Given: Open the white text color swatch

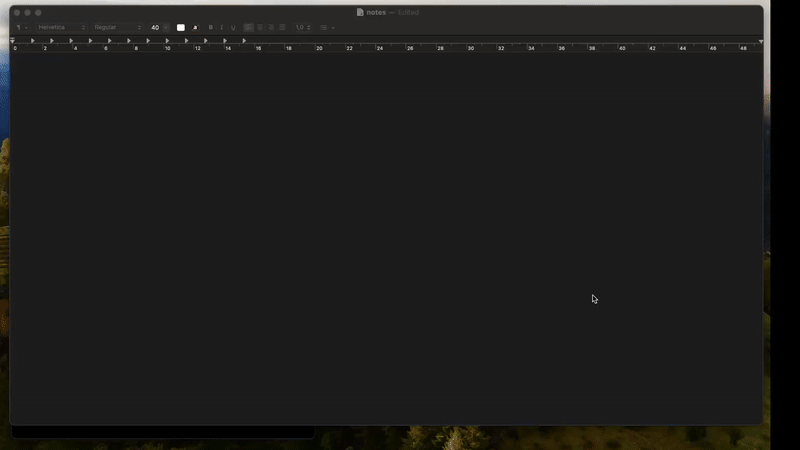Looking at the screenshot, I should click(x=181, y=28).
